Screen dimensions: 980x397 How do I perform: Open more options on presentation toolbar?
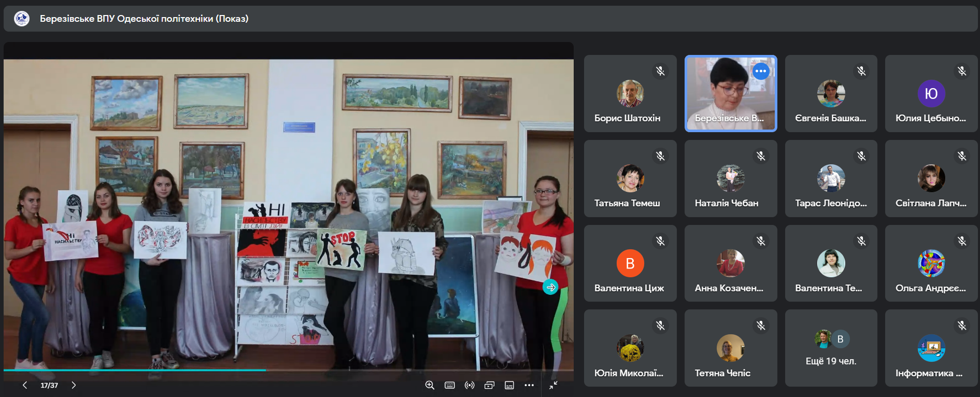pyautogui.click(x=529, y=385)
